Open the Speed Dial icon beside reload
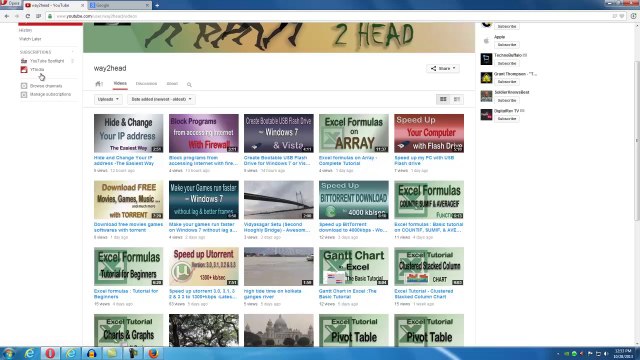 (x=38, y=16)
